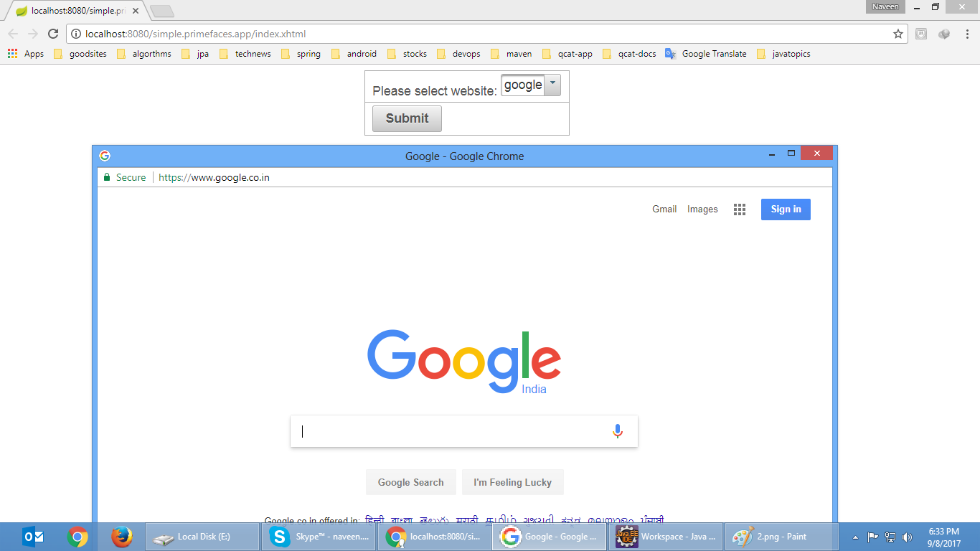Click the chat bubbles extension icon
This screenshot has height=551, width=980.
(944, 34)
